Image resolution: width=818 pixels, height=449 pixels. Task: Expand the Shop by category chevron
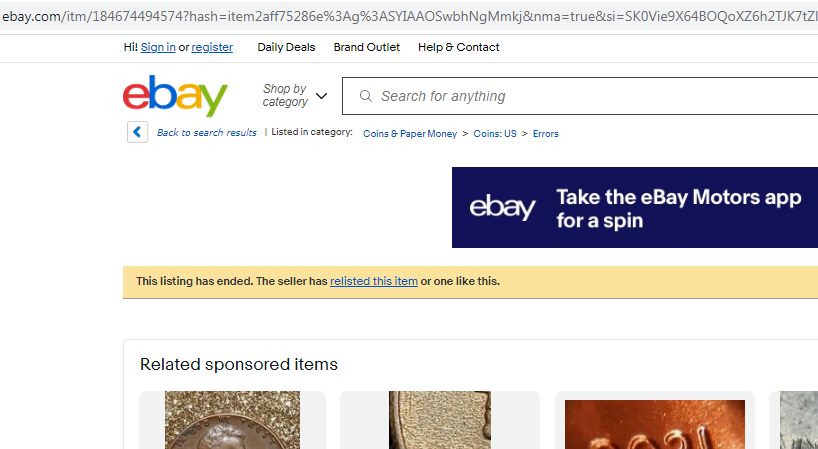point(321,96)
